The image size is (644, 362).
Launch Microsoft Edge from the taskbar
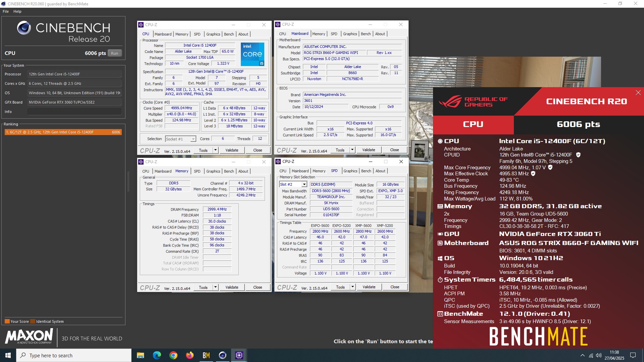pyautogui.click(x=157, y=355)
